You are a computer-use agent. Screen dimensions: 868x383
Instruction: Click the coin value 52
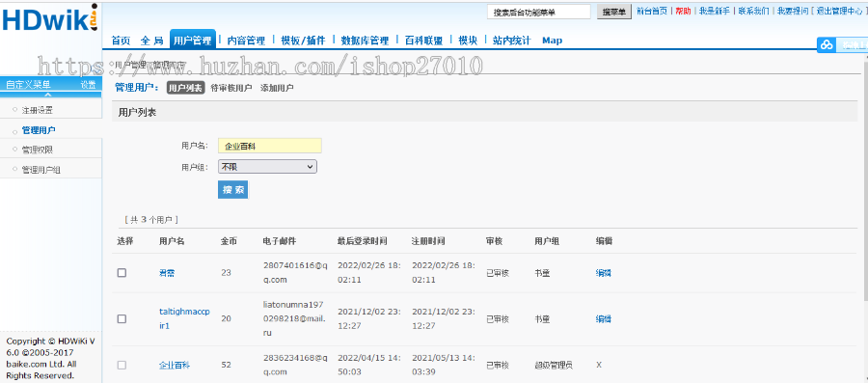226,365
